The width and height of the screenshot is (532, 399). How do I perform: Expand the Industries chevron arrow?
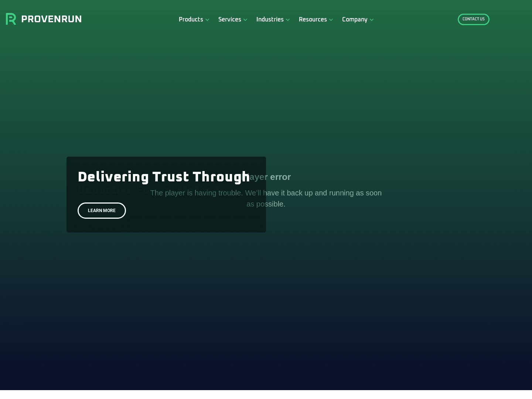click(x=288, y=20)
